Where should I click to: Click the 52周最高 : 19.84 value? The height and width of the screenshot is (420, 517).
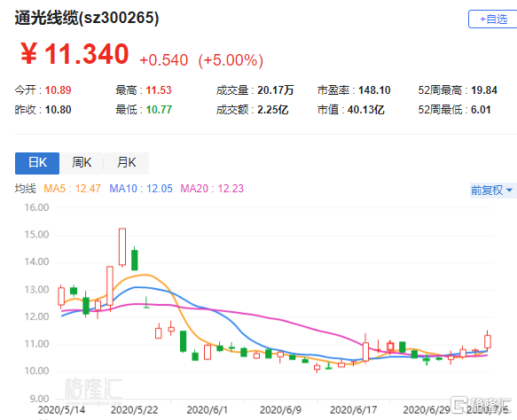(x=458, y=90)
